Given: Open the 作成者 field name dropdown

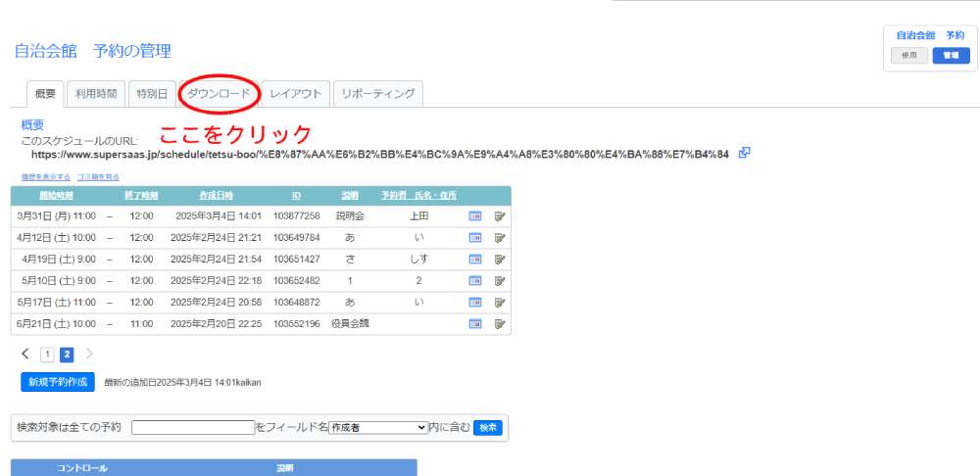Looking at the screenshot, I should [378, 427].
